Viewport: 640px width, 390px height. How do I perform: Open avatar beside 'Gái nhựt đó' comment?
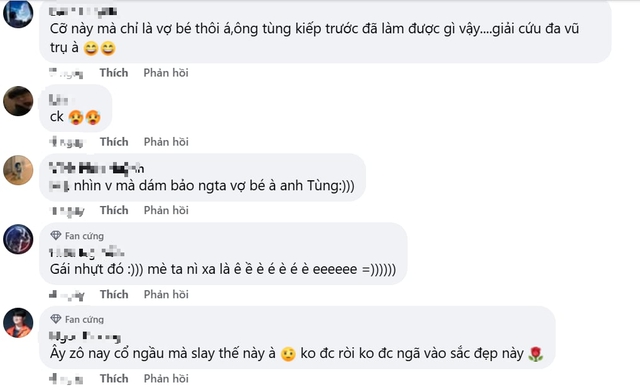pos(18,239)
